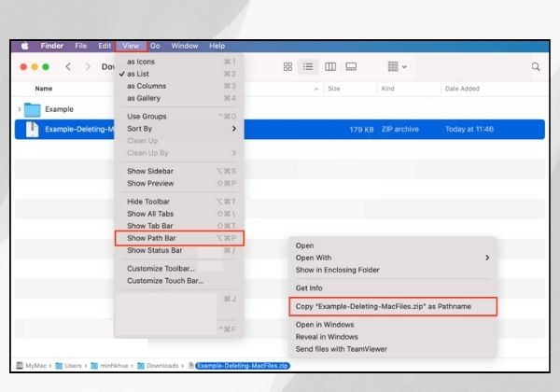
Task: Sort by the Date Added column header
Action: pos(462,89)
